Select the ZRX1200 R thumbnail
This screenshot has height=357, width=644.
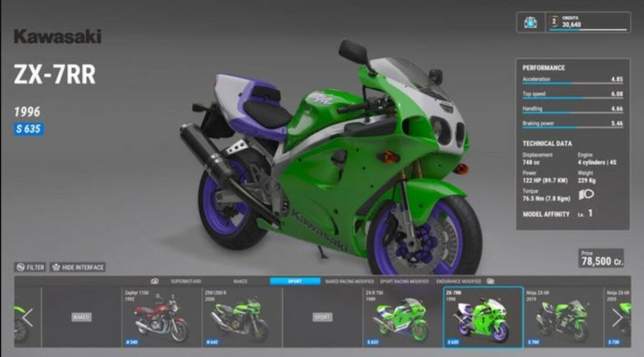[x=242, y=317]
